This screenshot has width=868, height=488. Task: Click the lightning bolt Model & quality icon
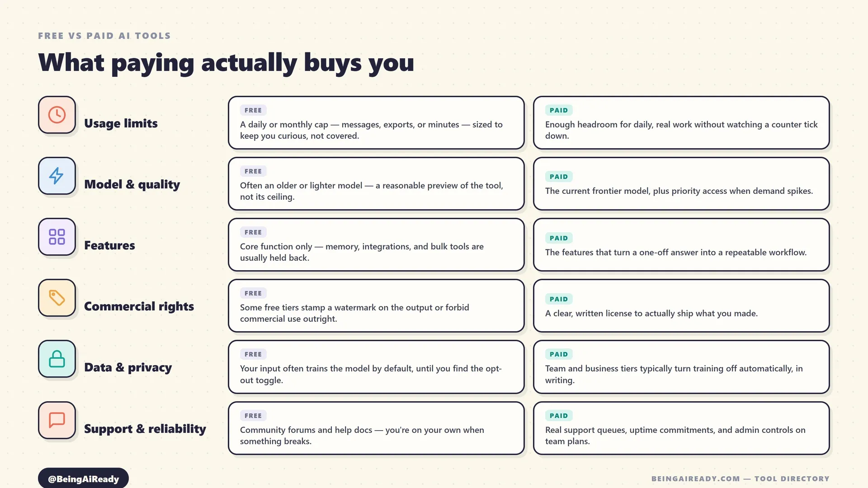tap(57, 176)
